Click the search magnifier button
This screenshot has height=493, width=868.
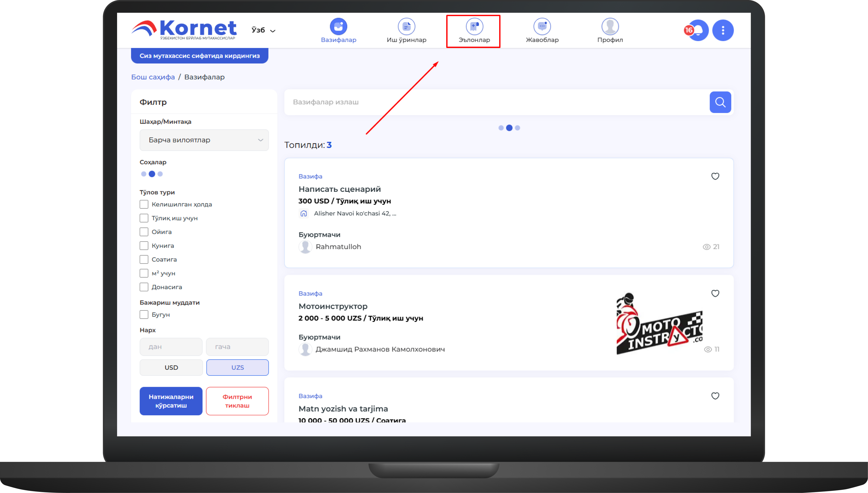click(x=720, y=102)
